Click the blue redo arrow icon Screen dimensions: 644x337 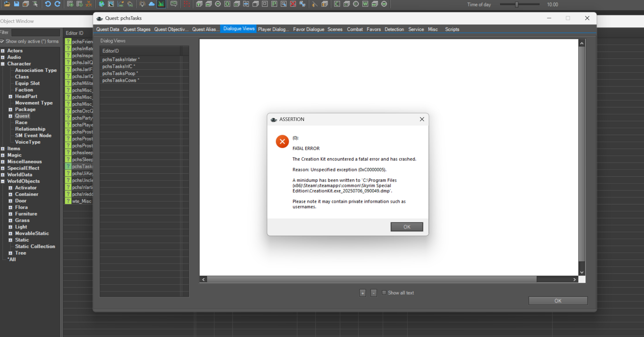(x=57, y=4)
